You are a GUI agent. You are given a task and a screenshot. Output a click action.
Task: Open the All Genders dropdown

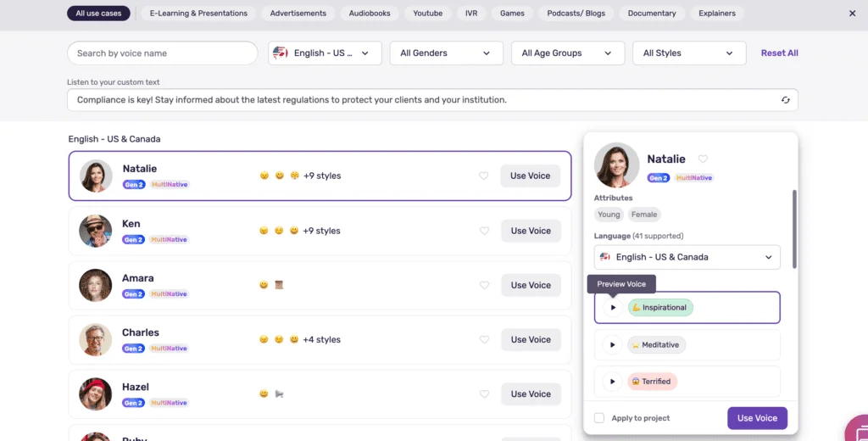point(446,53)
